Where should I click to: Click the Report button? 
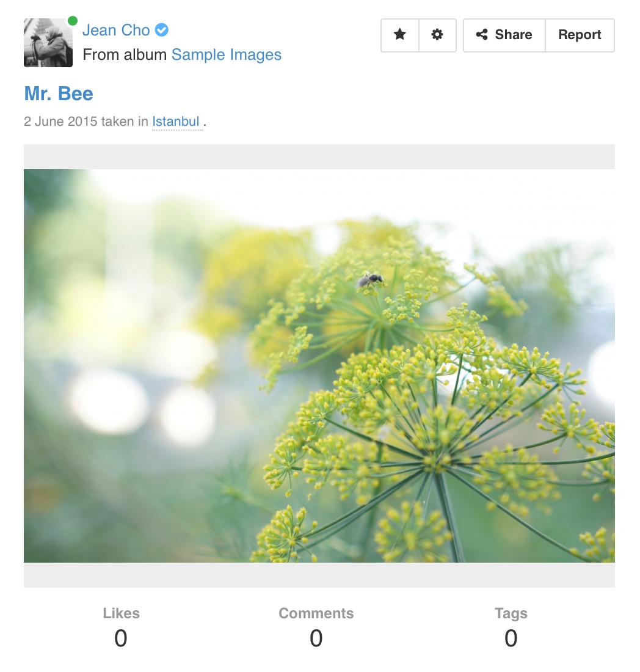580,35
